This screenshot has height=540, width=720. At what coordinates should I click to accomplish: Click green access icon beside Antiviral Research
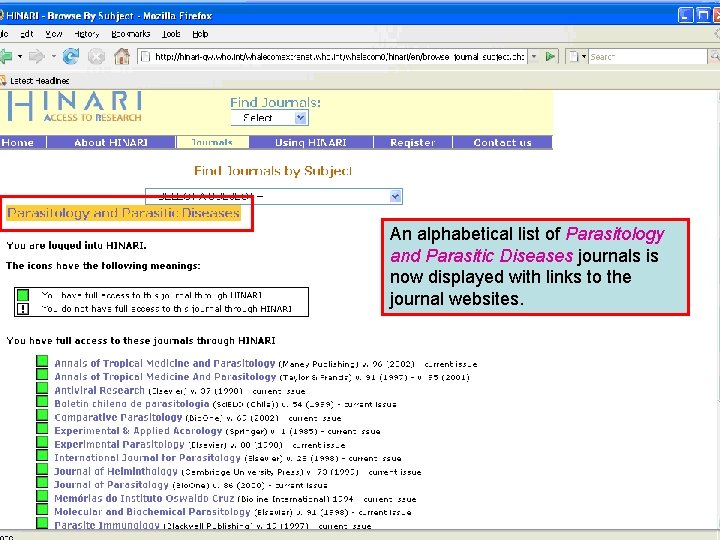point(42,388)
